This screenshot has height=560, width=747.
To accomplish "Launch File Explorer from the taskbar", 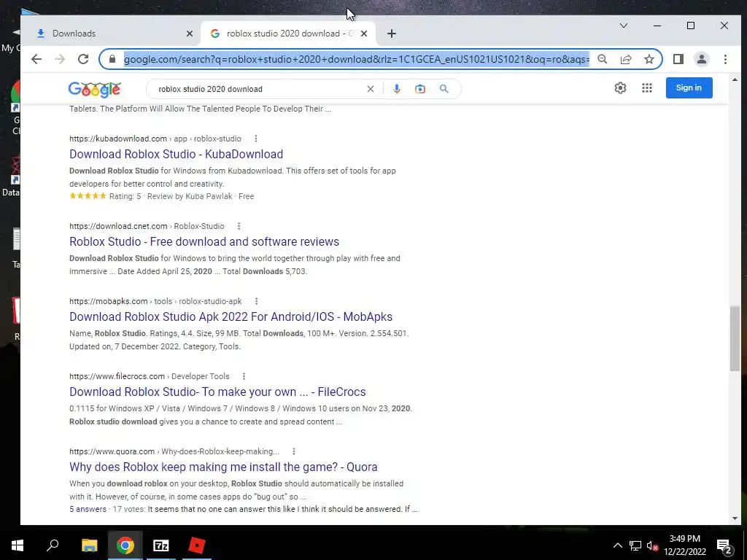I will (x=89, y=545).
